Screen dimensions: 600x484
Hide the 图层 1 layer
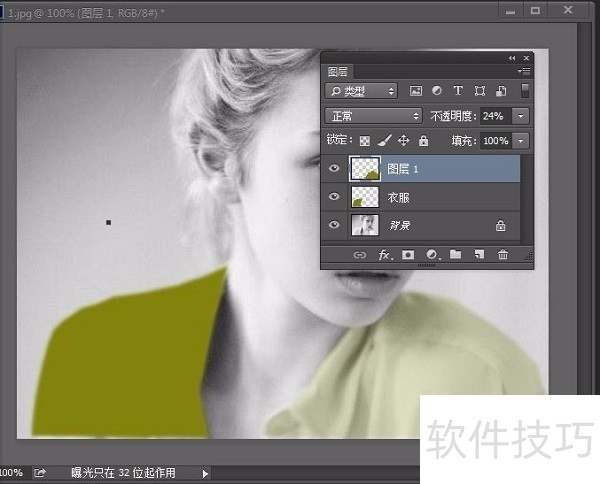pos(334,170)
